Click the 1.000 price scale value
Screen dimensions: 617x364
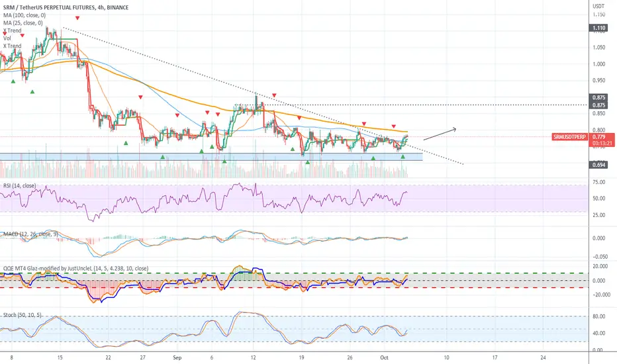click(599, 64)
